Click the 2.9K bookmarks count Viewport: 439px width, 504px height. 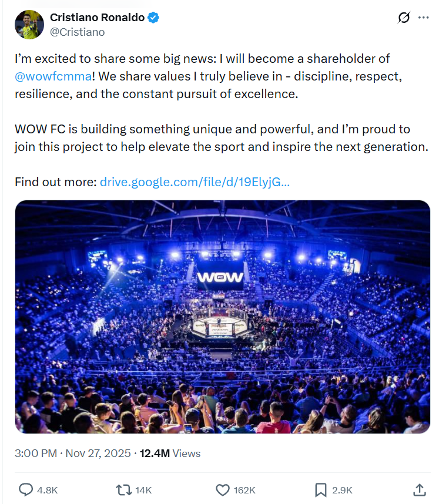[x=342, y=490]
